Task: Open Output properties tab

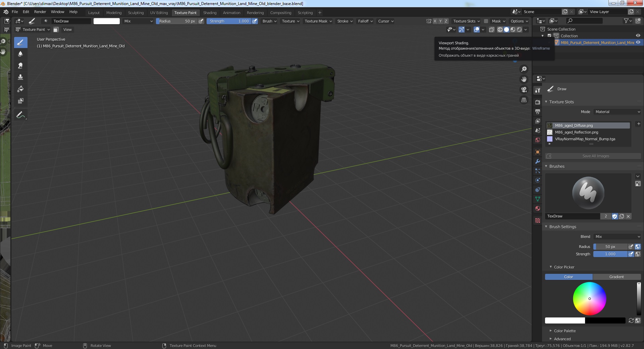Action: coord(538,111)
